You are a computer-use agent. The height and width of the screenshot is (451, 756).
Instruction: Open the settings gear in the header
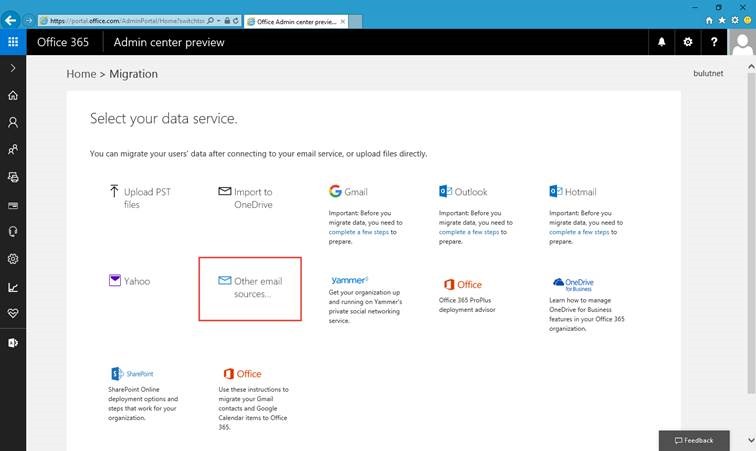coord(688,42)
